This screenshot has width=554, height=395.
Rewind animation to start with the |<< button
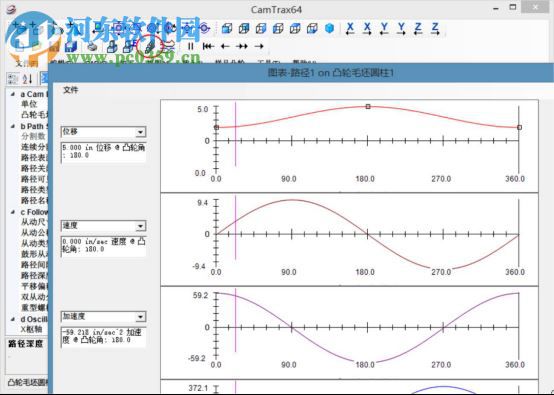tap(208, 46)
